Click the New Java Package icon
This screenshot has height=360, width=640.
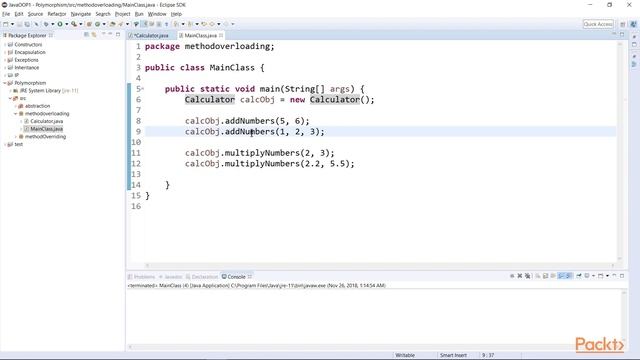(x=89, y=24)
